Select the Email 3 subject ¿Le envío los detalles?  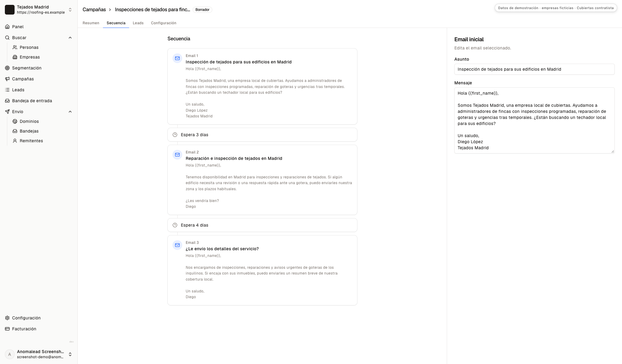(x=222, y=249)
